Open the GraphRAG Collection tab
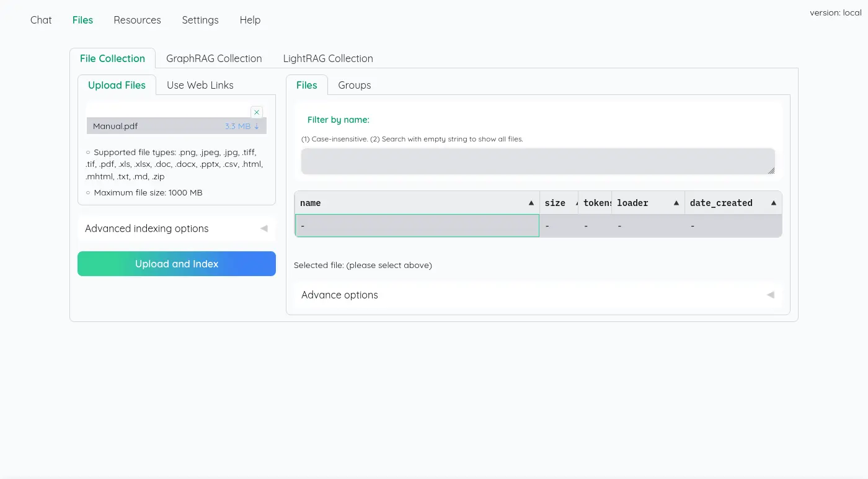This screenshot has width=868, height=479. (214, 58)
